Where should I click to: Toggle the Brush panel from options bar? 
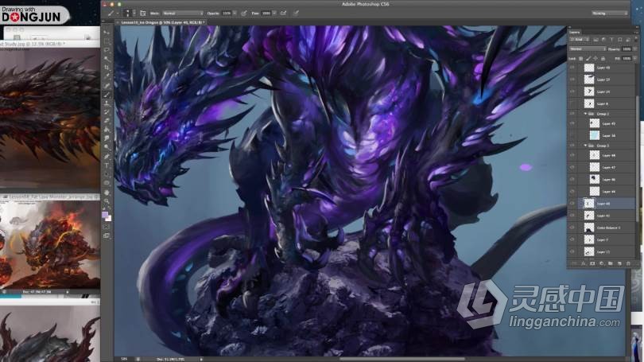click(x=143, y=14)
